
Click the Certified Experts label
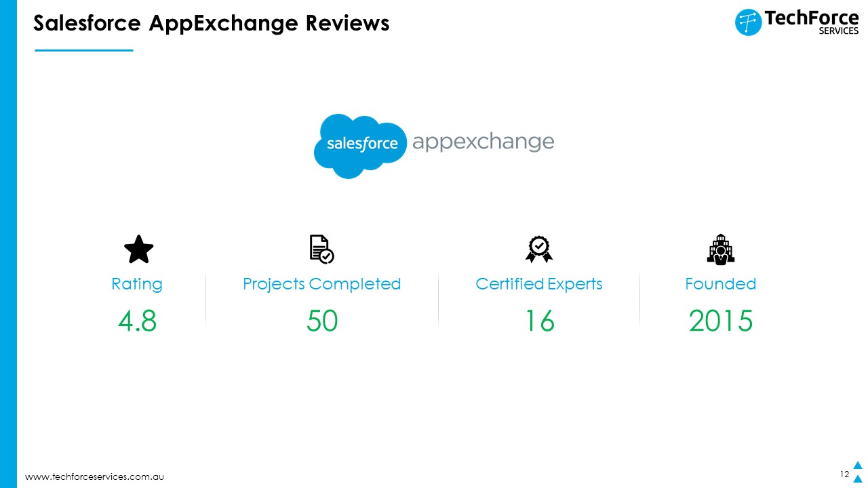click(539, 284)
